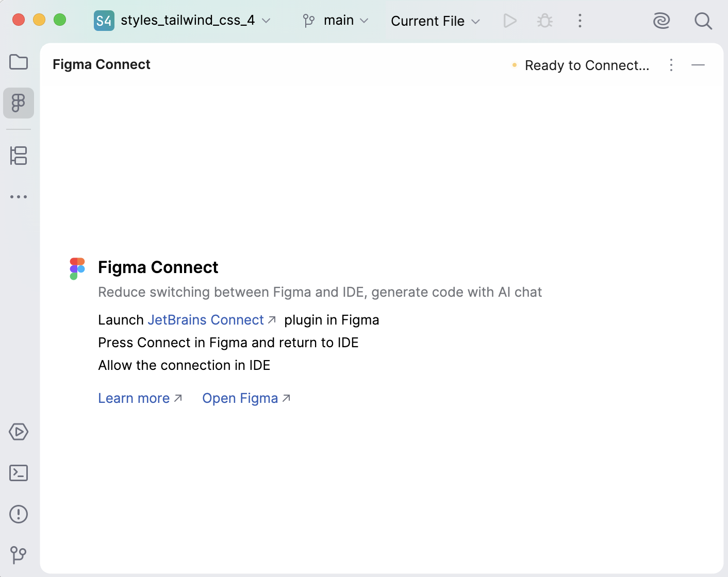The width and height of the screenshot is (728, 577).
Task: Open the Terminal tool window
Action: [19, 473]
